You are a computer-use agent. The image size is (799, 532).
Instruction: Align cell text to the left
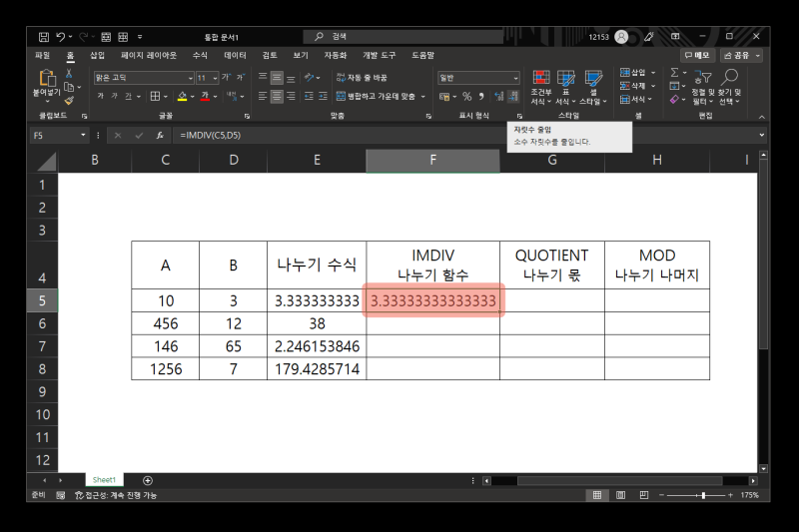263,96
